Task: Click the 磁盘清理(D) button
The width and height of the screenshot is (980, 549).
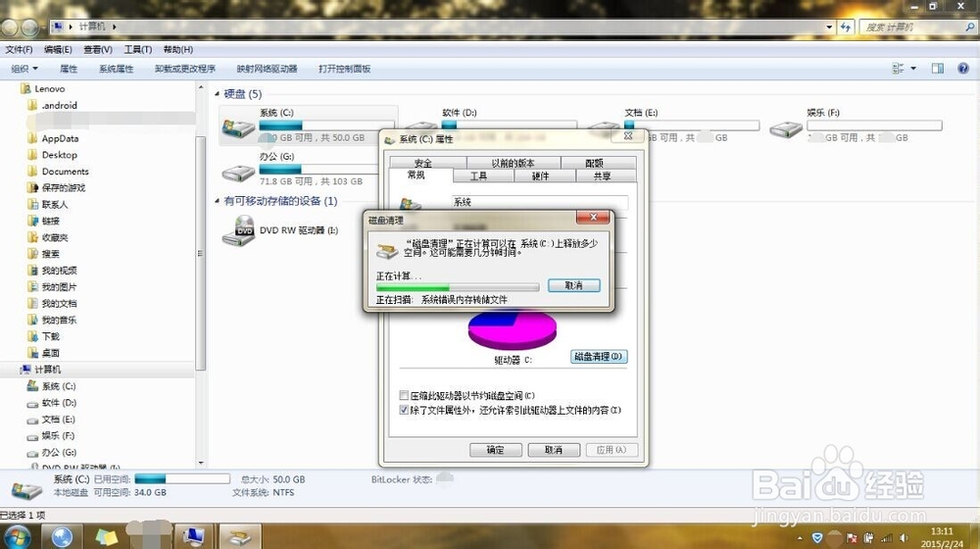Action: click(599, 357)
